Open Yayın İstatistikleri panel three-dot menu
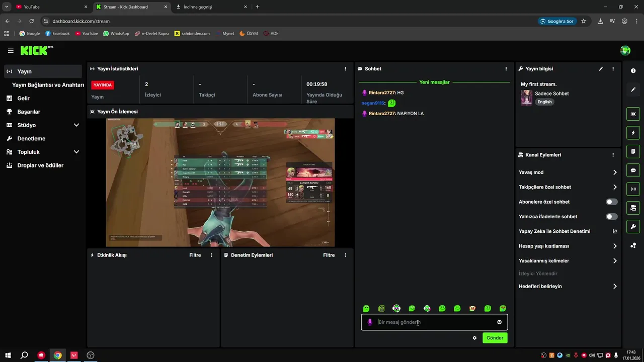 pyautogui.click(x=345, y=69)
